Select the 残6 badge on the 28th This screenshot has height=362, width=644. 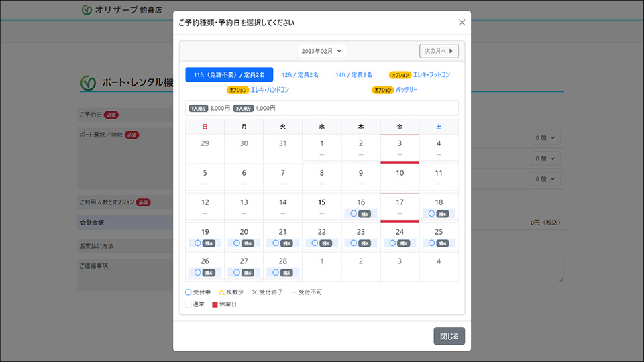tap(287, 273)
